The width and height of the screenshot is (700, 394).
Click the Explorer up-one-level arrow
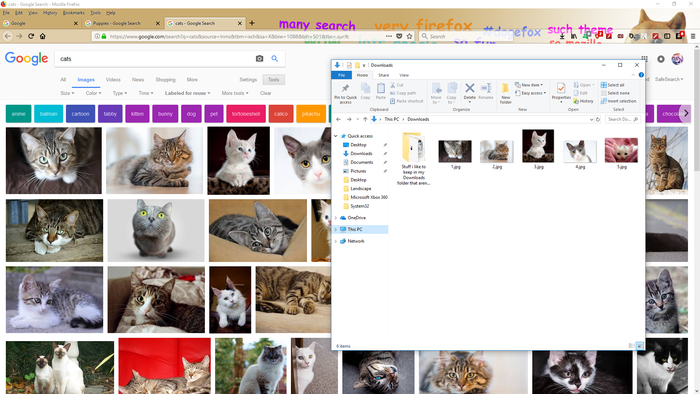365,119
